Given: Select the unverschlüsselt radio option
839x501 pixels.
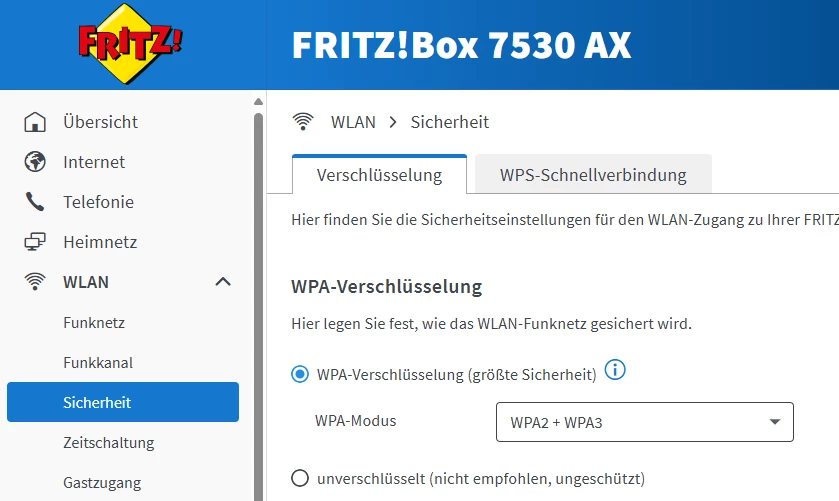Looking at the screenshot, I should coord(300,478).
